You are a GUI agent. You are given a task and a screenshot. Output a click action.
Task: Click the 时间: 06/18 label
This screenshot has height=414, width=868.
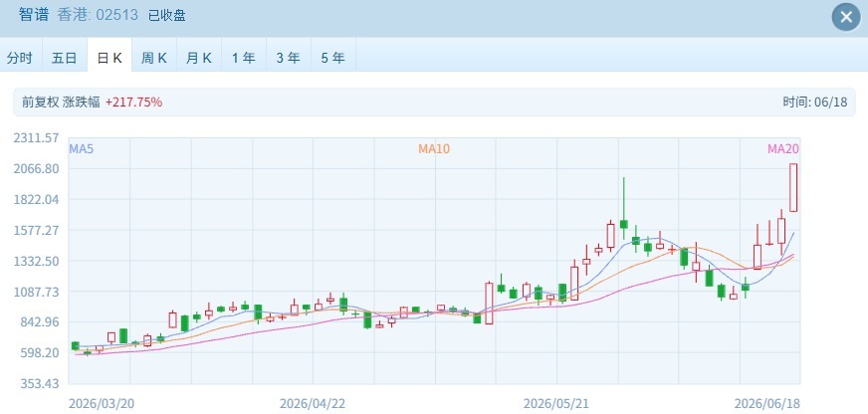point(815,102)
